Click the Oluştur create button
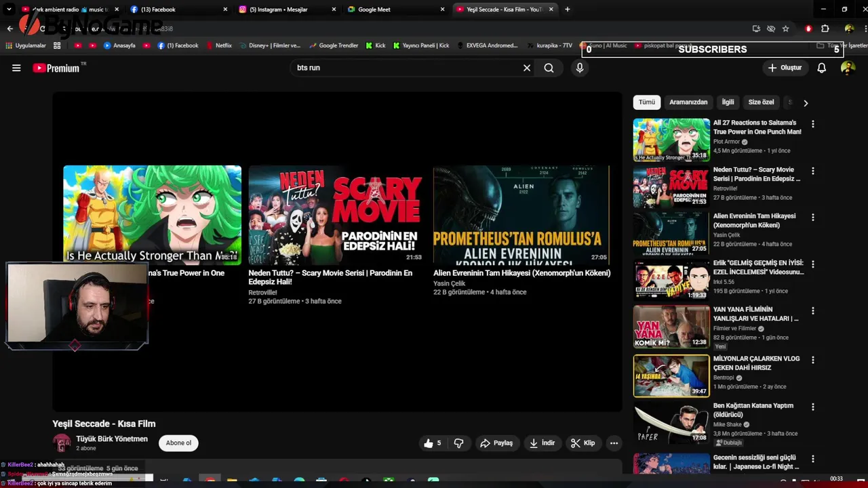 tap(785, 68)
